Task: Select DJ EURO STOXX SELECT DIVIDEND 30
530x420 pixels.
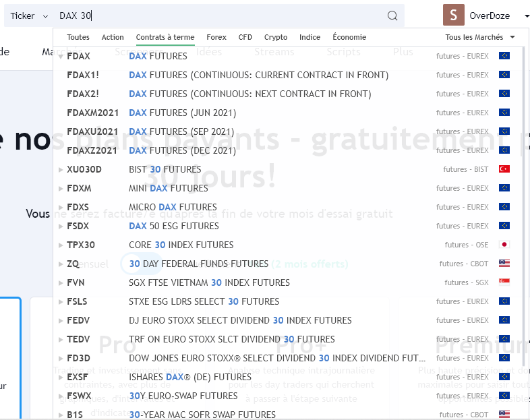Action: [x=287, y=321]
